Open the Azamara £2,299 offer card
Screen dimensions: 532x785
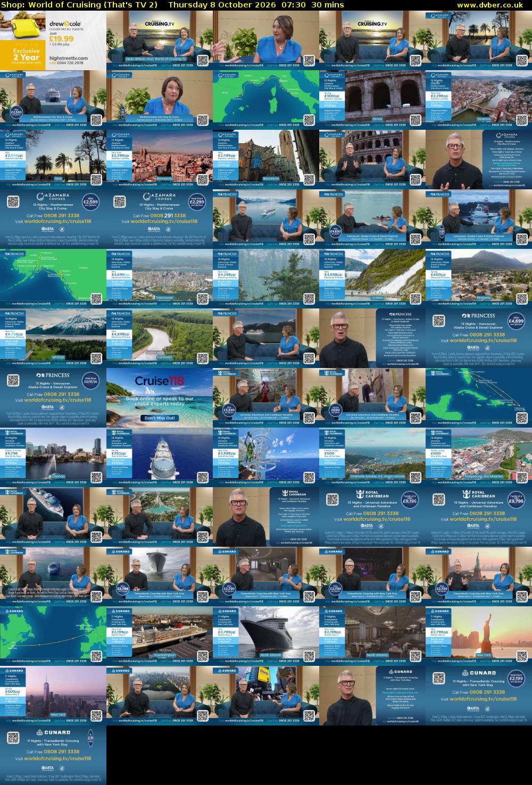click(160, 219)
